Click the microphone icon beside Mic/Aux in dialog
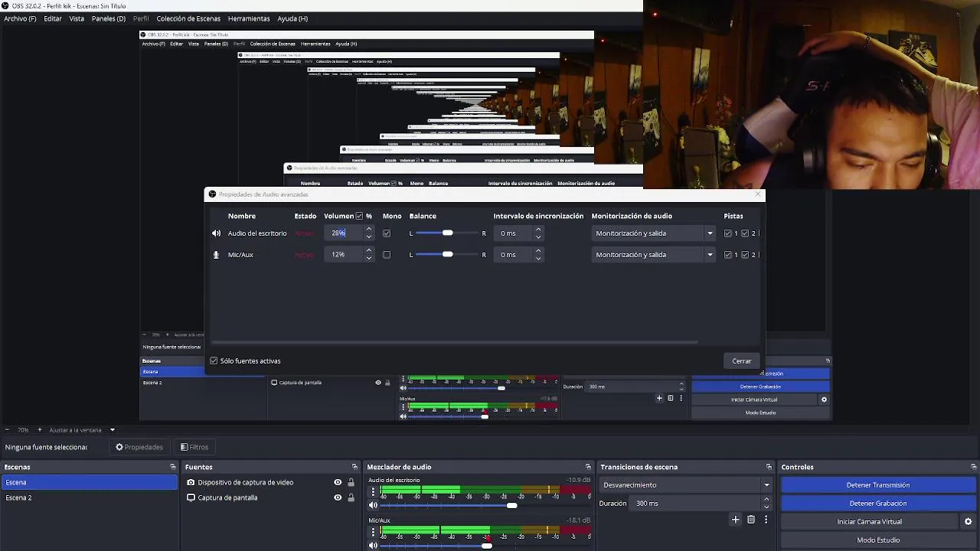This screenshot has height=551, width=980. [x=216, y=255]
